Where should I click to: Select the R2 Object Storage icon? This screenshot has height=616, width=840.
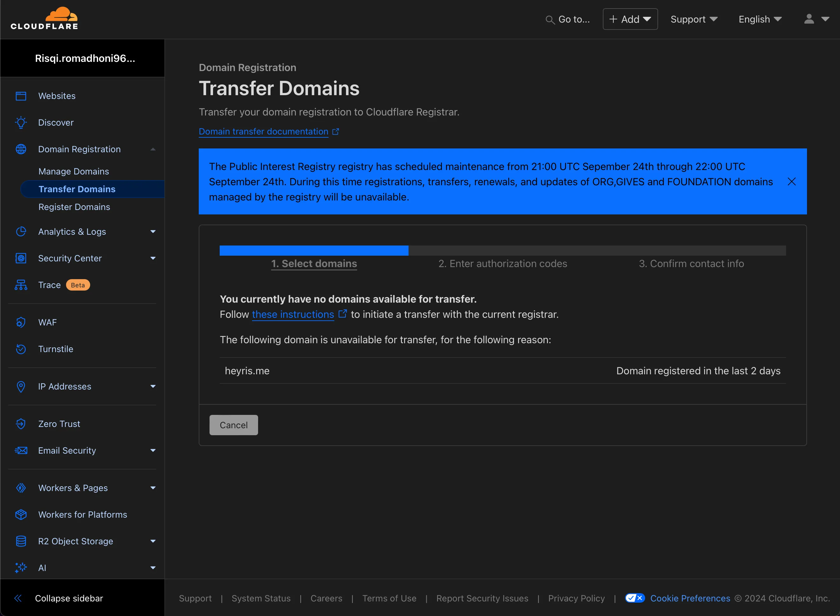[21, 541]
